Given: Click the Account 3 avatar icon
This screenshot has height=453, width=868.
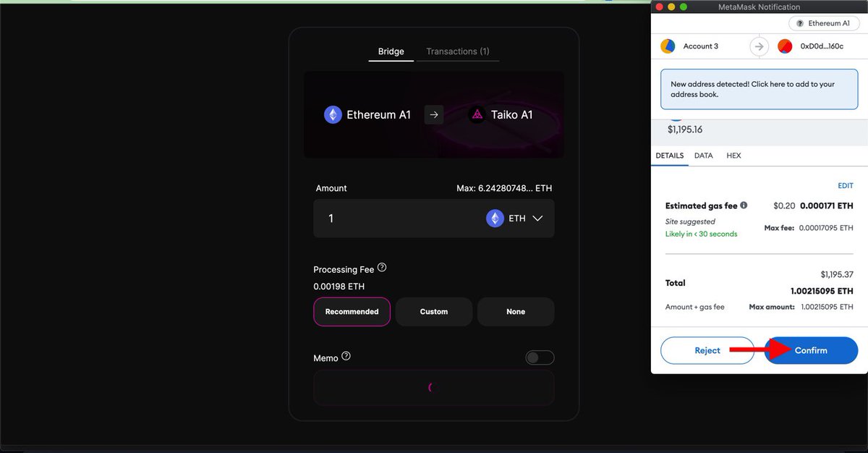Looking at the screenshot, I should [668, 46].
